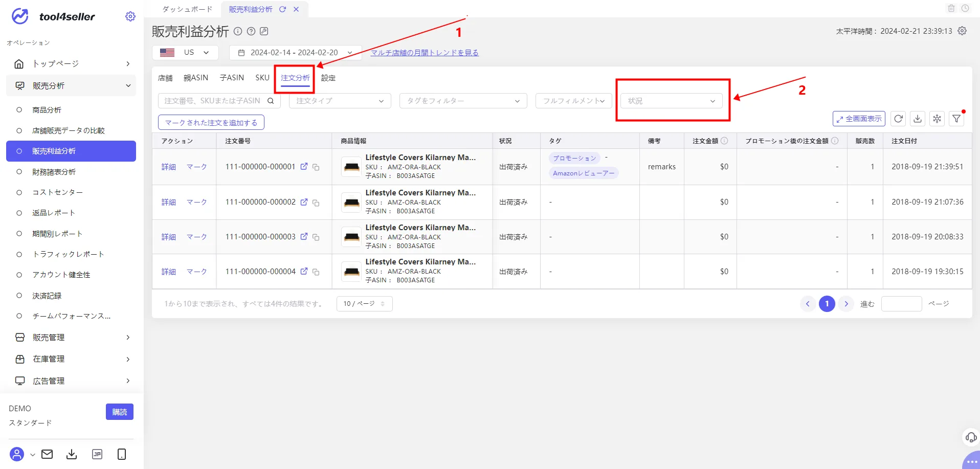This screenshot has height=469, width=980.
Task: Open order 111-000000-000001 external link icon
Action: [x=304, y=166]
